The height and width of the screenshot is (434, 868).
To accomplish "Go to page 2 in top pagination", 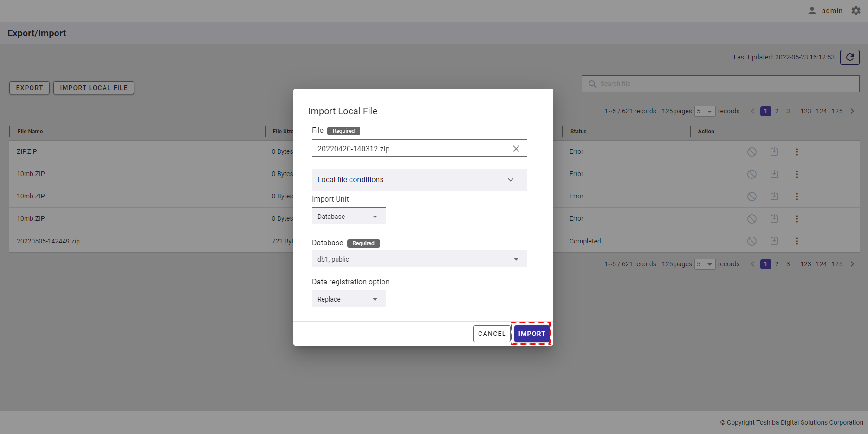I will [777, 111].
